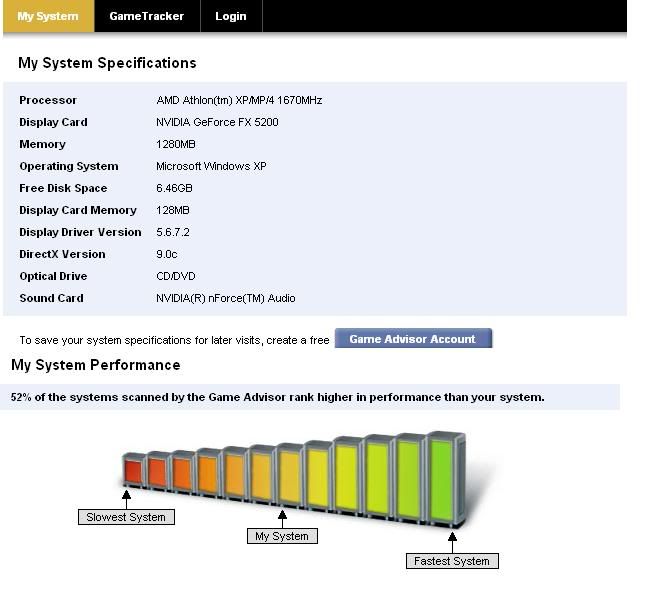Click the save your system specifications text

tap(174, 341)
